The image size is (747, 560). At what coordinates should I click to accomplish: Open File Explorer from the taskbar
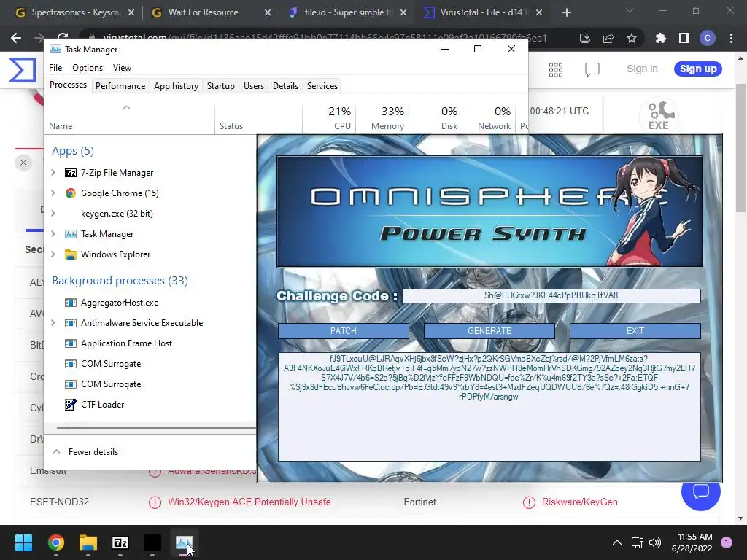click(x=88, y=542)
